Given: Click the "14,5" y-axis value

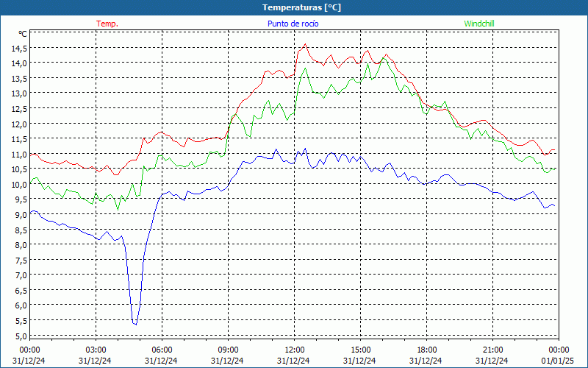Looking at the screenshot, I should 20,49.
